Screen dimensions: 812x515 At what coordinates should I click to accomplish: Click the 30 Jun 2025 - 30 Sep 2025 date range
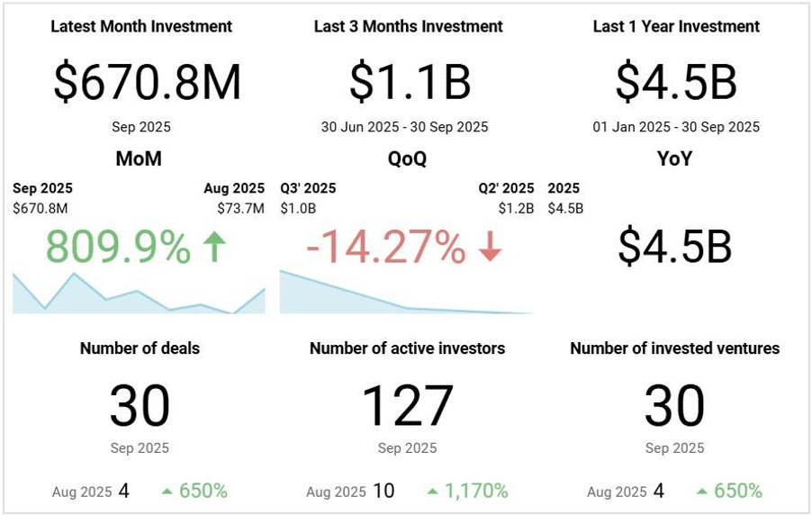tap(405, 127)
